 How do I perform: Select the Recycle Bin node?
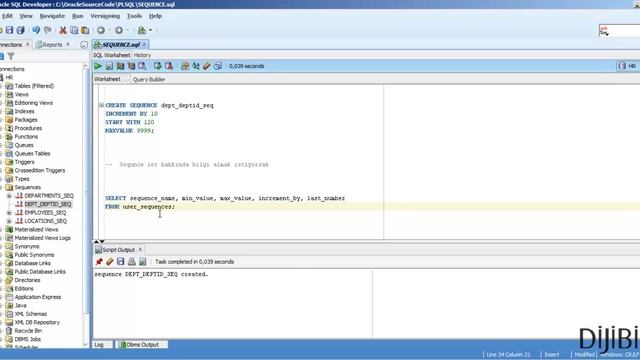(x=28, y=331)
